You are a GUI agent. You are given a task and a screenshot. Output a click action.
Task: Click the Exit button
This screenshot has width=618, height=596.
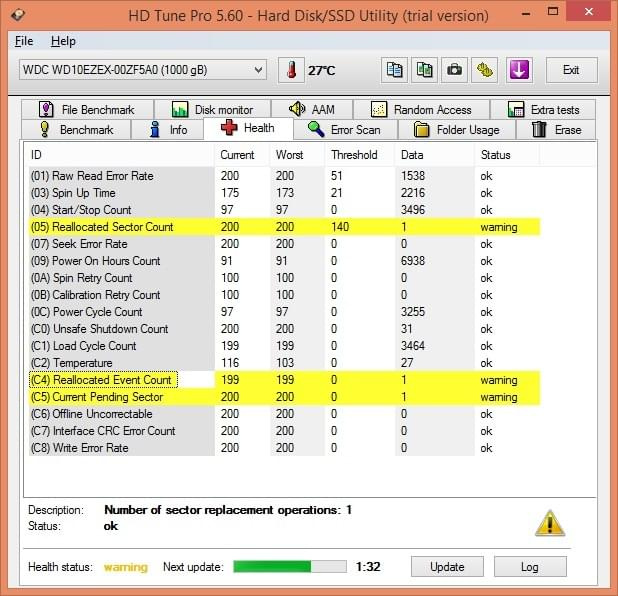coord(571,70)
